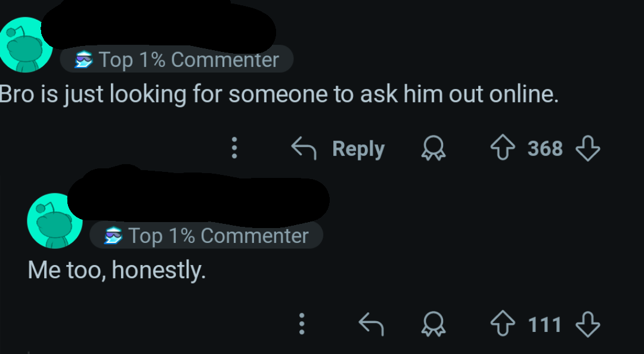The width and height of the screenshot is (644, 354).
Task: Select the 111 vote count
Action: tap(545, 324)
